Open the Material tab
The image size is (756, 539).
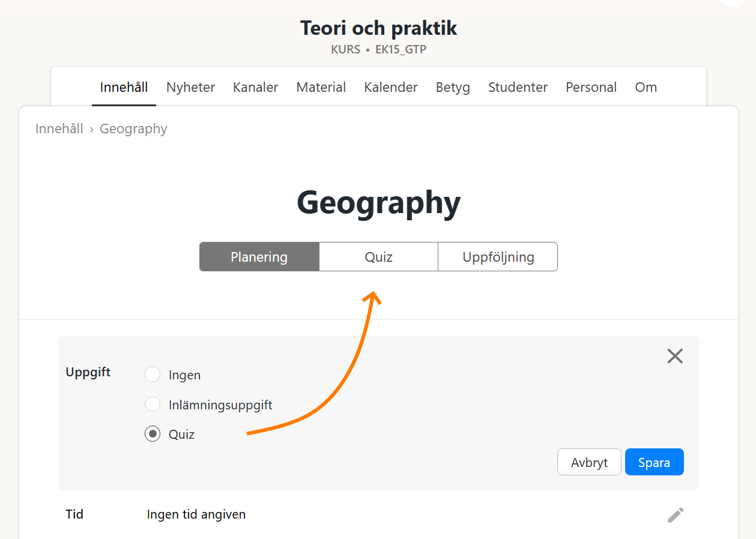coord(321,87)
